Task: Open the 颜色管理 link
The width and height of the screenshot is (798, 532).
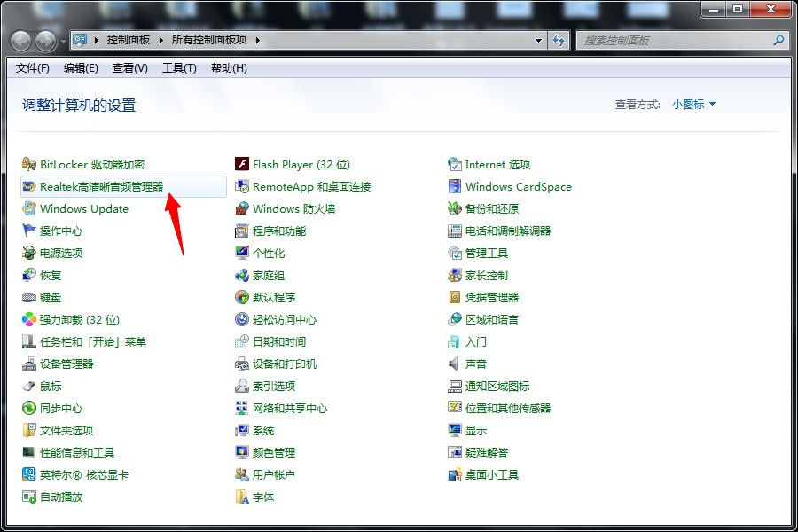Action: (x=274, y=452)
